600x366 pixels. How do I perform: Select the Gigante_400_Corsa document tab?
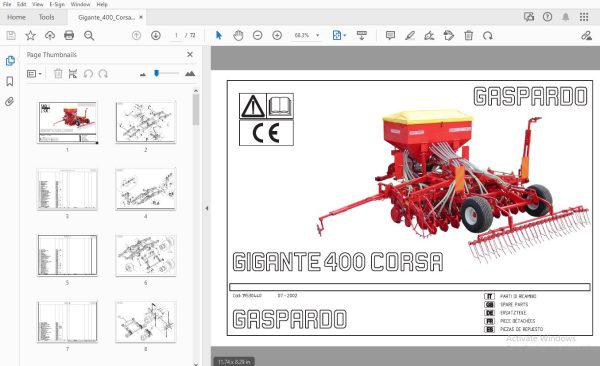coord(106,17)
